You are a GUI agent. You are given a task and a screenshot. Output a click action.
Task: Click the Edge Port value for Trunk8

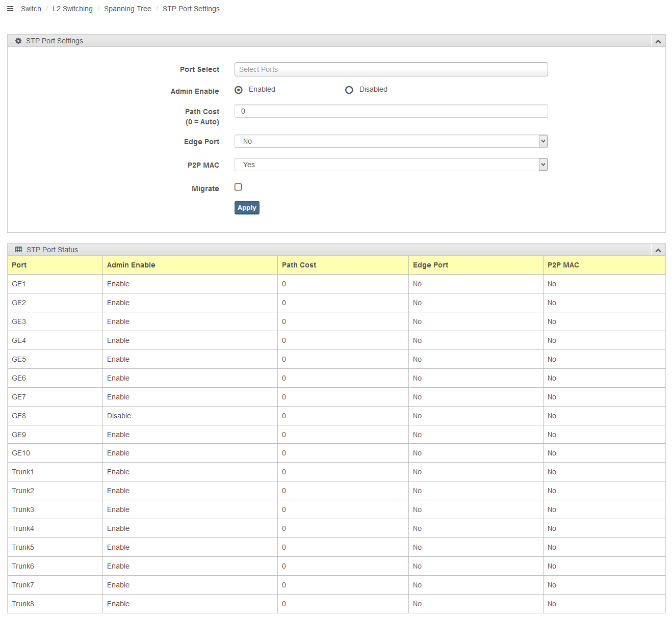point(417,604)
